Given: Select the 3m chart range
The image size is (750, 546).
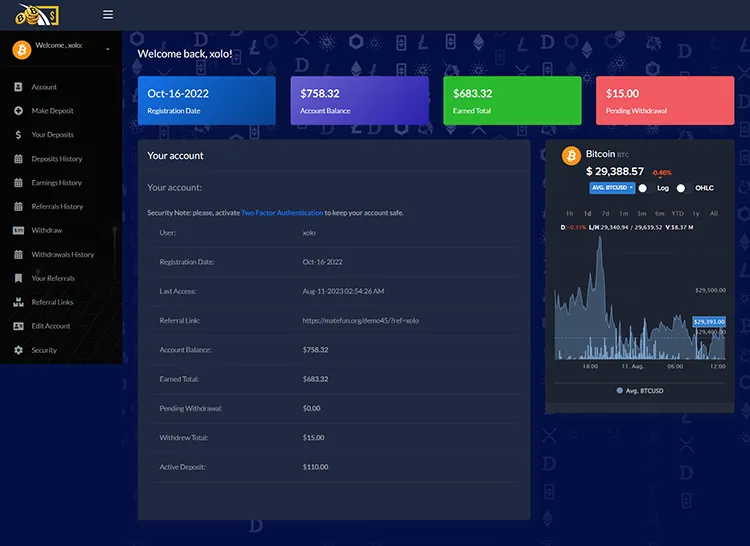Looking at the screenshot, I should [x=642, y=213].
